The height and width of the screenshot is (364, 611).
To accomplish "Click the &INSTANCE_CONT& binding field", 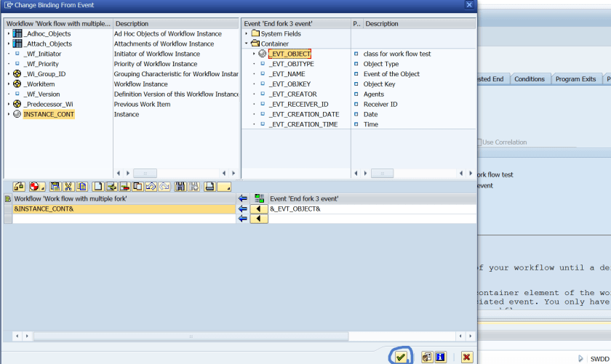I will pyautogui.click(x=124, y=209).
